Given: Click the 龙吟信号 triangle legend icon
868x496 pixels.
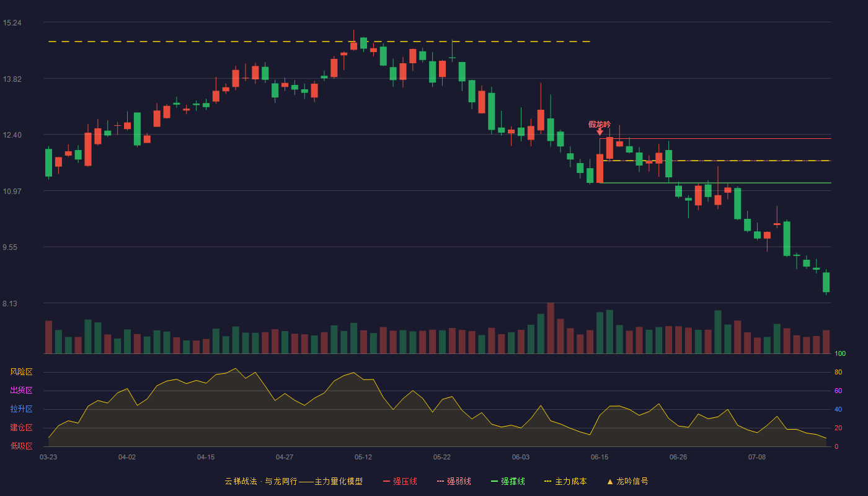Looking at the screenshot, I should click(x=610, y=481).
